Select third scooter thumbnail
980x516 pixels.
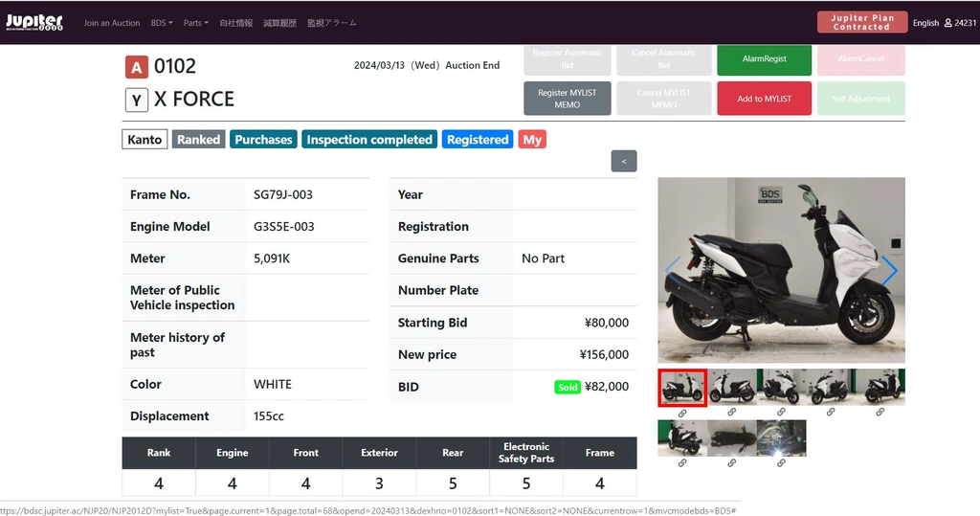coord(781,387)
